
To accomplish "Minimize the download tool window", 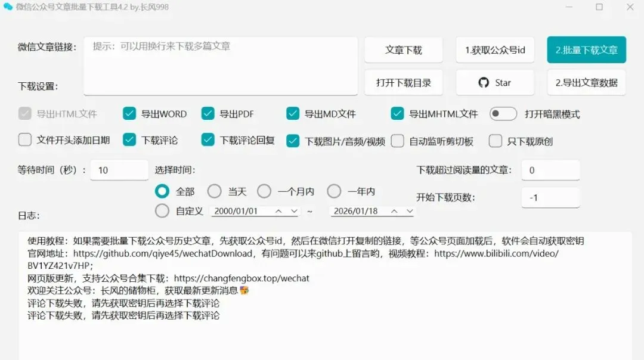I will click(x=569, y=7).
